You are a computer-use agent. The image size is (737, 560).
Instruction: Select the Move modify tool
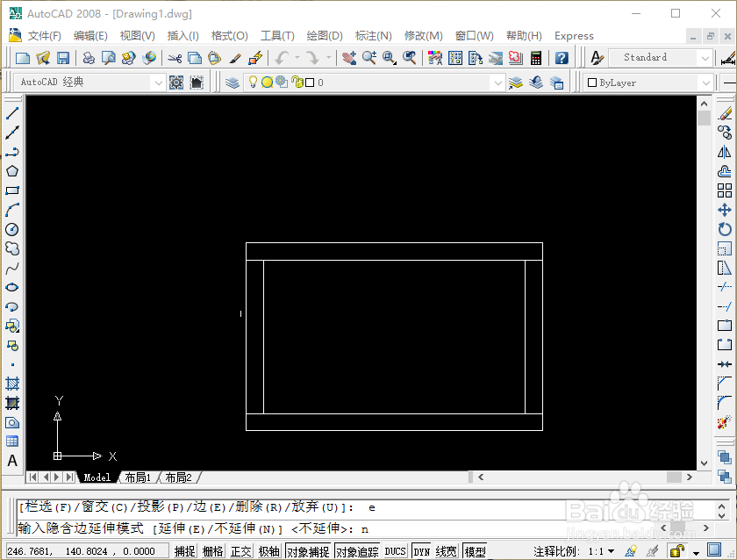725,210
